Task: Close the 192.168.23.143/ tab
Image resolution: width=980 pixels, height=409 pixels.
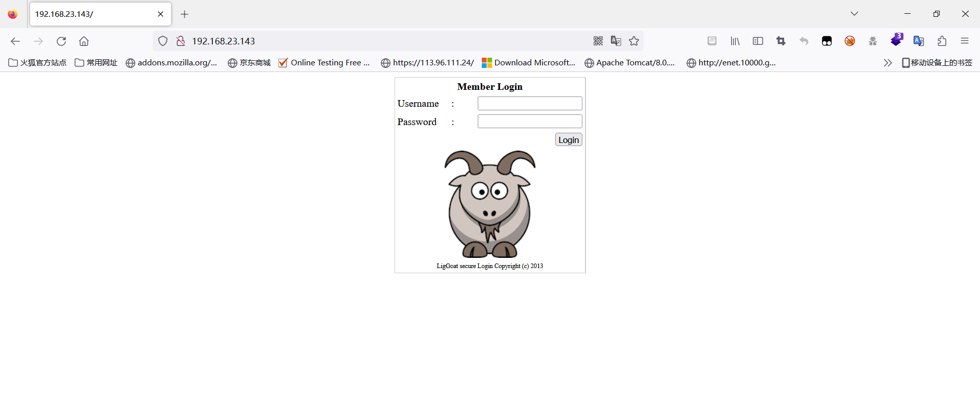Action: 160,14
